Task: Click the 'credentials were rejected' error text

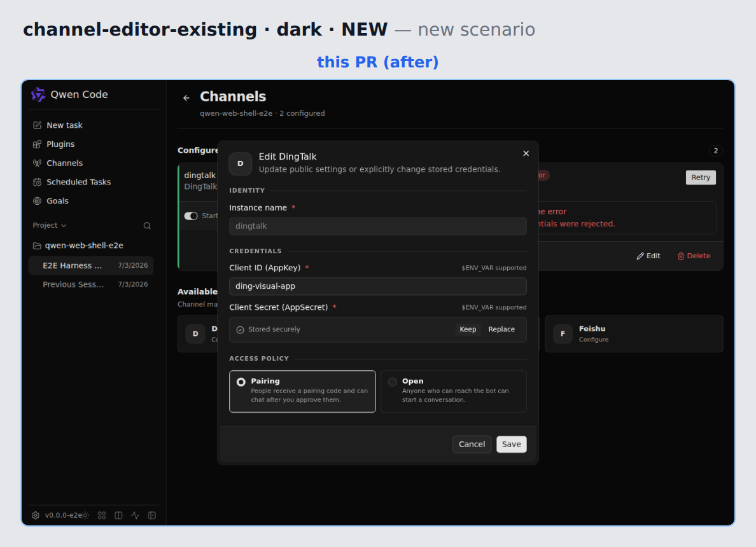Action: point(577,224)
